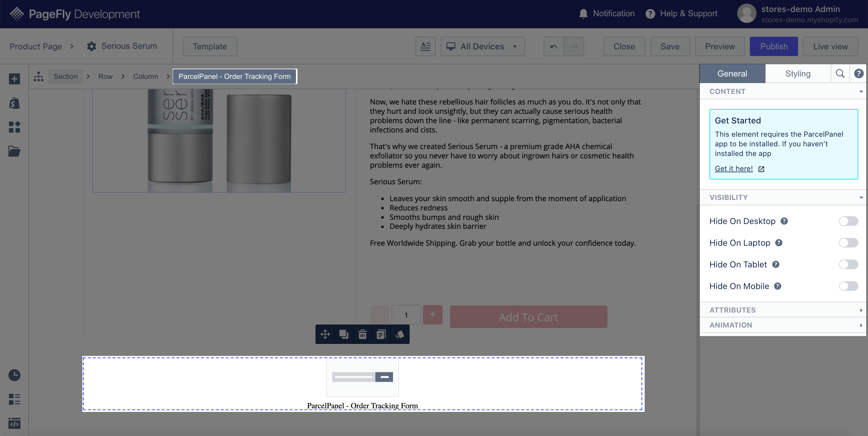The width and height of the screenshot is (868, 436).
Task: Expand the ATTRIBUTES section
Action: pyautogui.click(x=783, y=310)
